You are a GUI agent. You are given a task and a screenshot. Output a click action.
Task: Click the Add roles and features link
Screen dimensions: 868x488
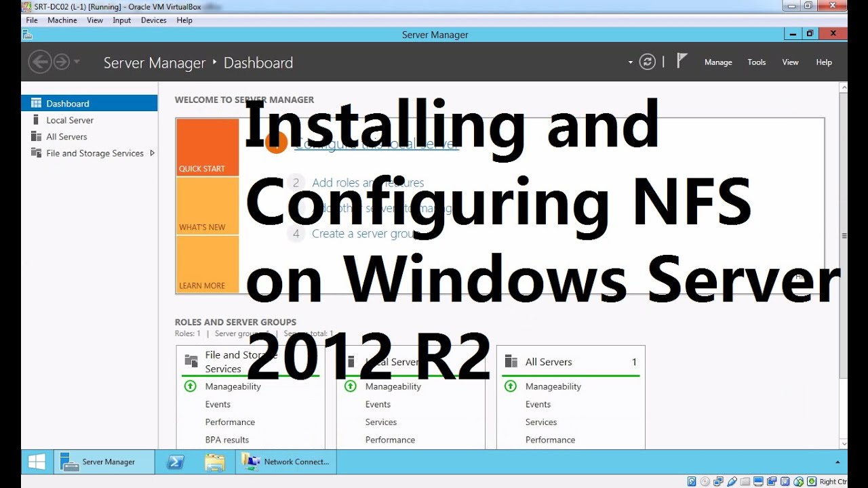click(x=368, y=182)
